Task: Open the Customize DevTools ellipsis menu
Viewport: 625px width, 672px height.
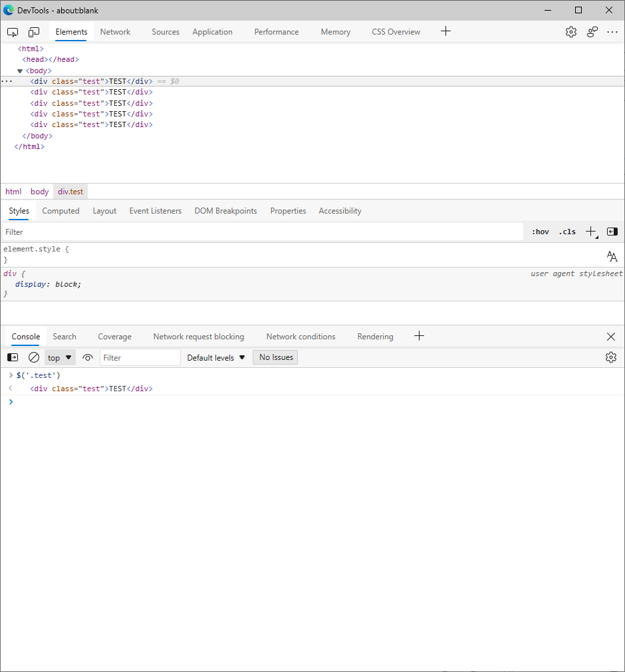Action: pos(612,32)
